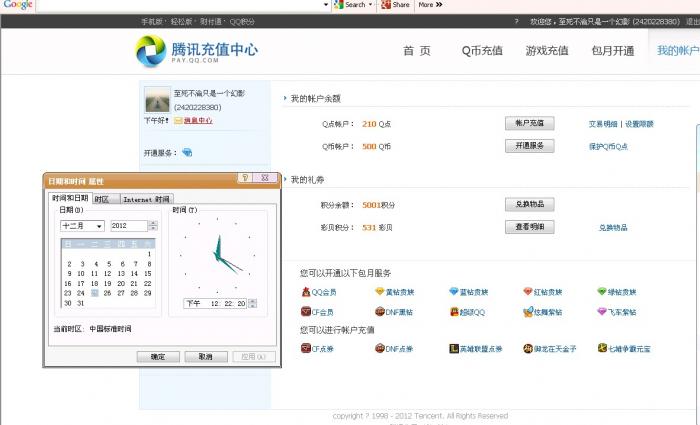The height and width of the screenshot is (425, 700).
Task: Click the 下午 12:22:20 time field
Action: [x=215, y=304]
